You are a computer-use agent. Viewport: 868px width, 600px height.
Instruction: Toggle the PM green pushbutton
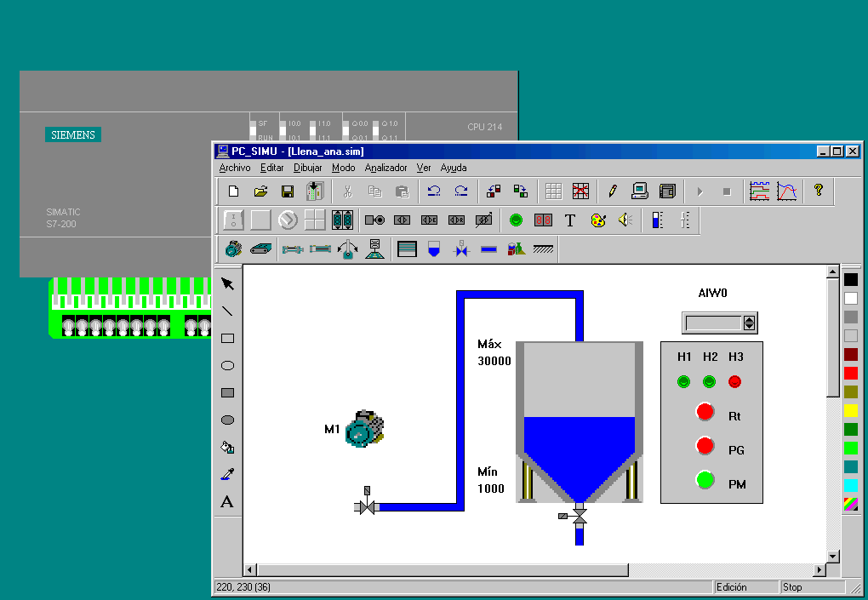(x=705, y=480)
